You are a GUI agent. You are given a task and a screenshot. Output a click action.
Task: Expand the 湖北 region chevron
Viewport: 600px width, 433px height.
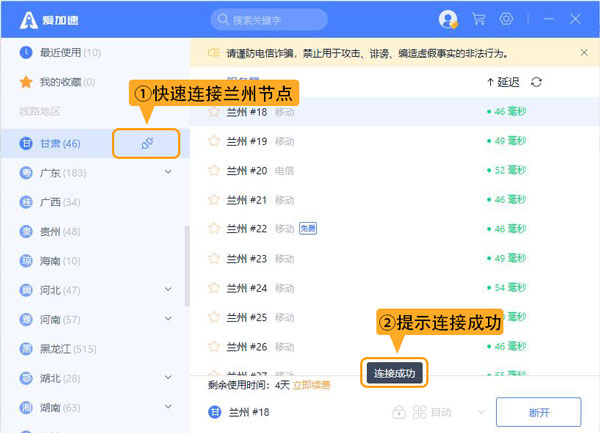point(168,377)
